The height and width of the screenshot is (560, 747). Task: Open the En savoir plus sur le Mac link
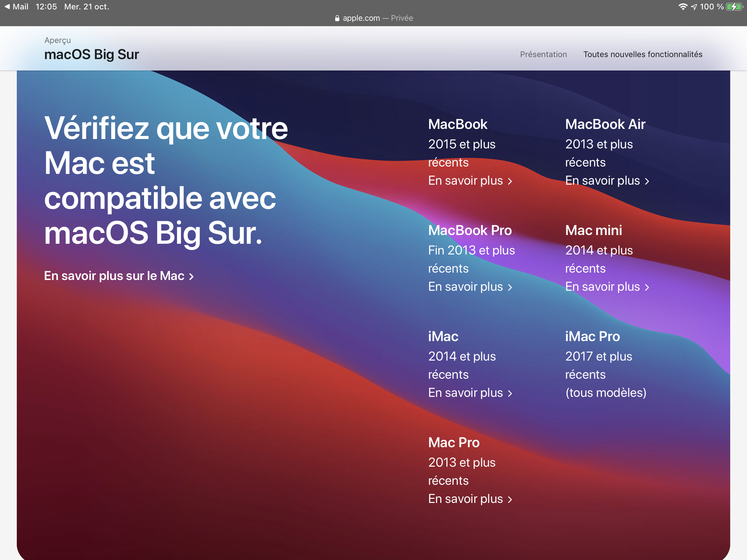click(114, 276)
